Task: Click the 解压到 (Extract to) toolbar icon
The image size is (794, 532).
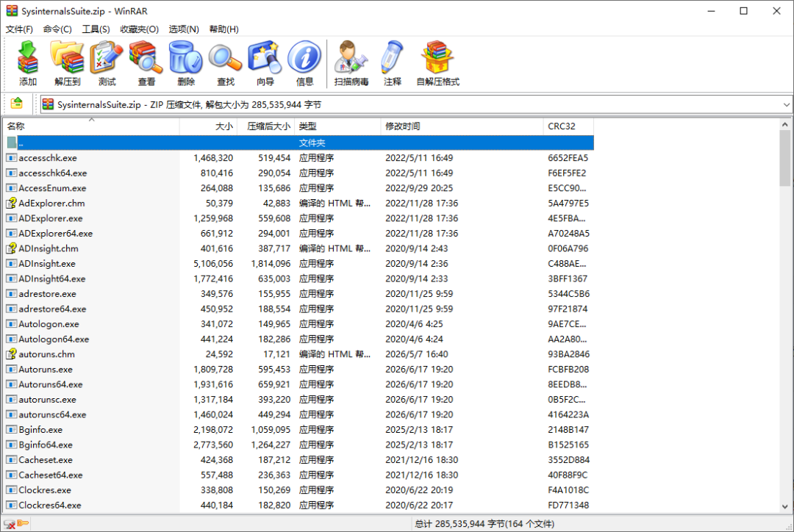Action: tap(68, 57)
